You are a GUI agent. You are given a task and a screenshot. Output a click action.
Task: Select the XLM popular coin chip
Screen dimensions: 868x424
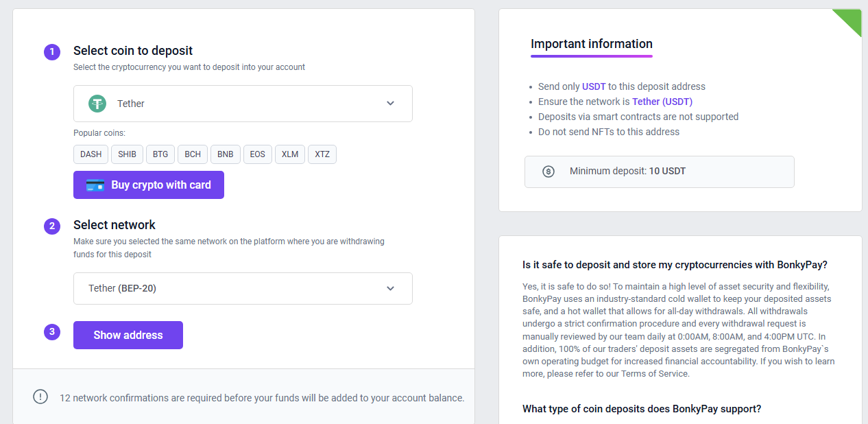(290, 154)
